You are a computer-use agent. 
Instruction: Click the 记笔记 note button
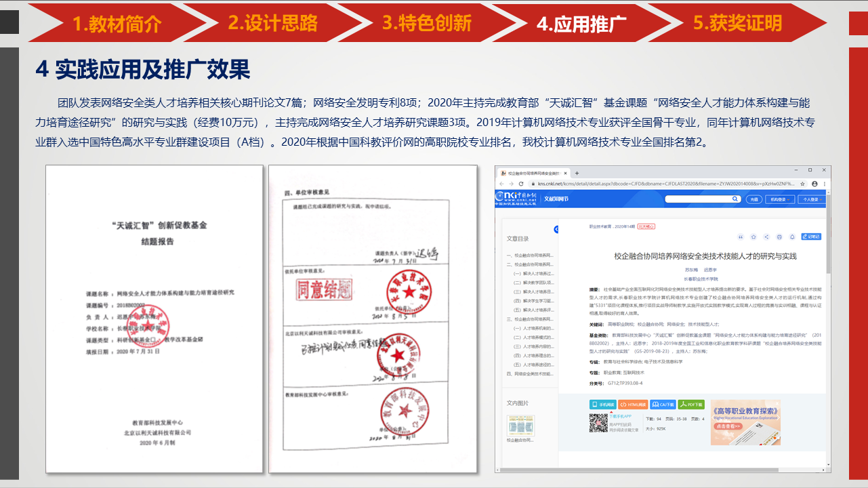pos(811,237)
